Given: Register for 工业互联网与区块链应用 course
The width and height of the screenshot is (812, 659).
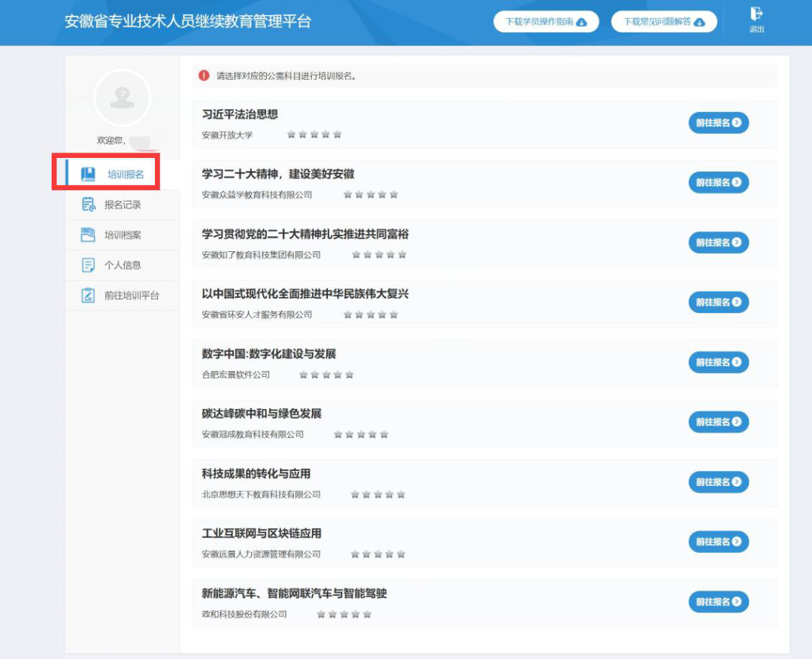Looking at the screenshot, I should (718, 542).
